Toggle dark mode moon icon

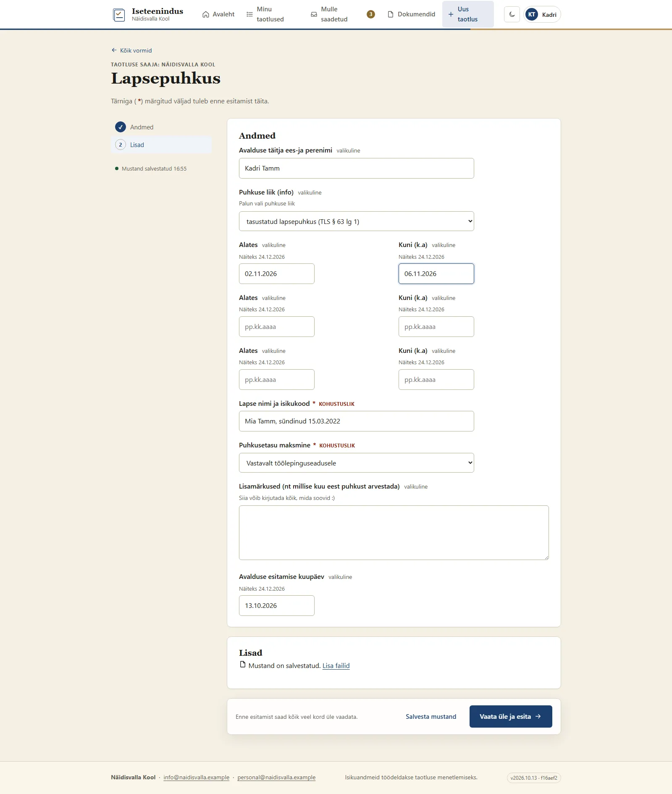[x=512, y=14]
